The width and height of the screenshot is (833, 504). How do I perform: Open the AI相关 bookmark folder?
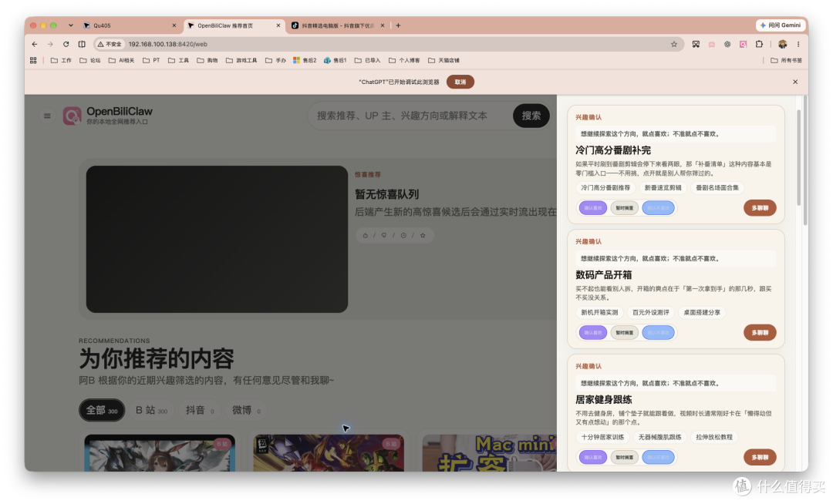click(x=122, y=60)
